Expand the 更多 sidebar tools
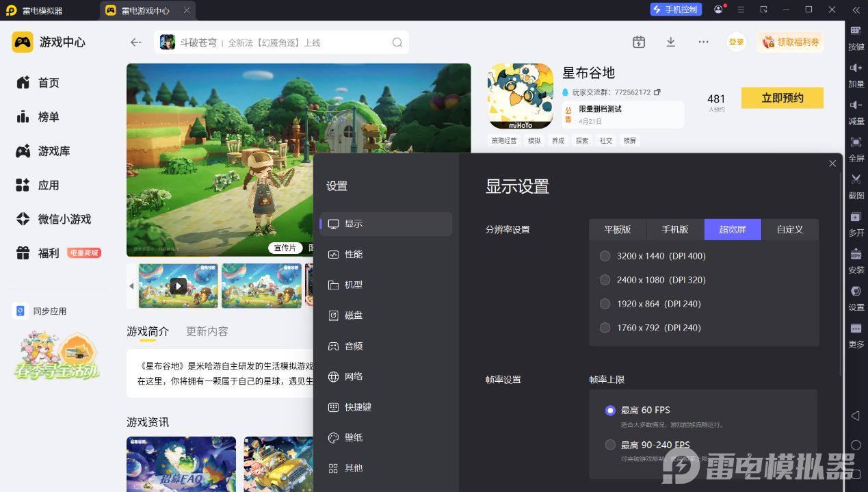 click(x=856, y=330)
